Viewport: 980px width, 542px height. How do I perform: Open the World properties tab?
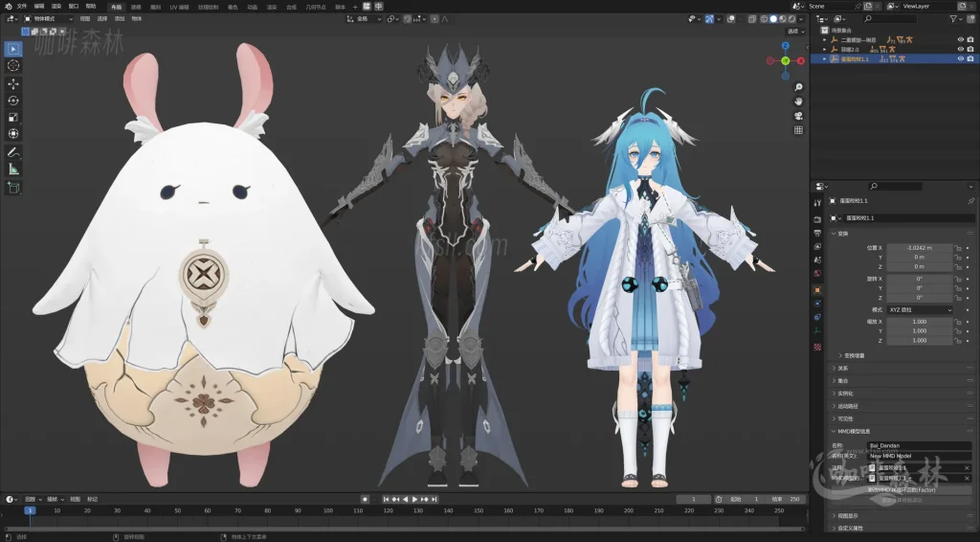coord(817,274)
